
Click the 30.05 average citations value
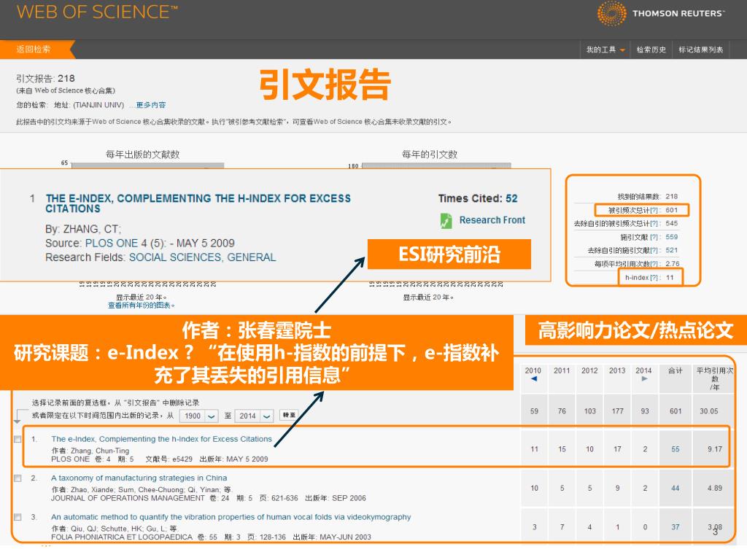coord(708,411)
